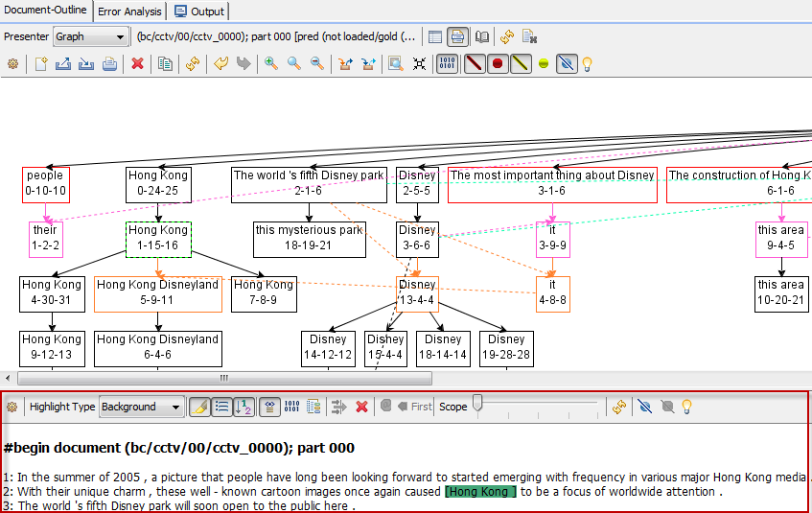Click the red X delete icon in the graph toolbar
The image size is (812, 513).
137,63
